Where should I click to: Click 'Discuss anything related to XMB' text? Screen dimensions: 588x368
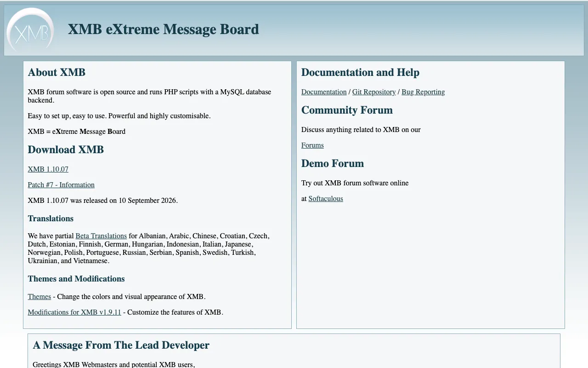361,130
